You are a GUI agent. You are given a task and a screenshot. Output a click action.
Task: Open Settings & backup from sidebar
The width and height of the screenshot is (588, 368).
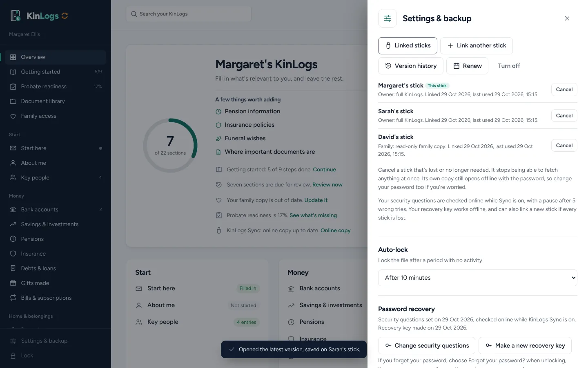point(56,341)
